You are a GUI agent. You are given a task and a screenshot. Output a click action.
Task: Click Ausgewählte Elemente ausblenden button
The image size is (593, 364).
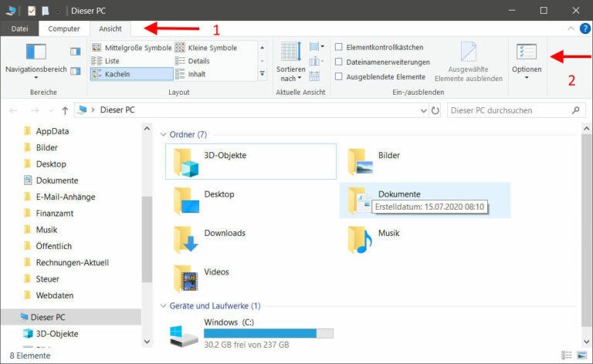[469, 62]
